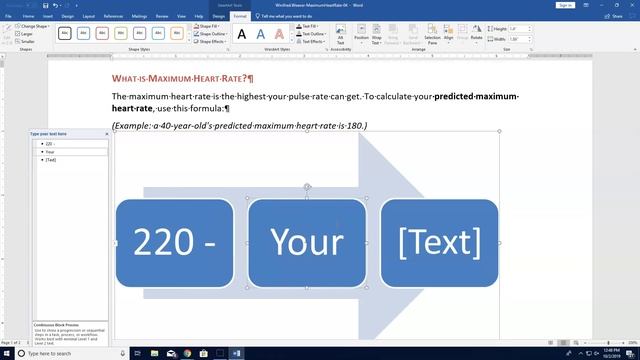Apply the orange outlined A WordArt style
Screen dimensions: 640x360
tap(279, 34)
